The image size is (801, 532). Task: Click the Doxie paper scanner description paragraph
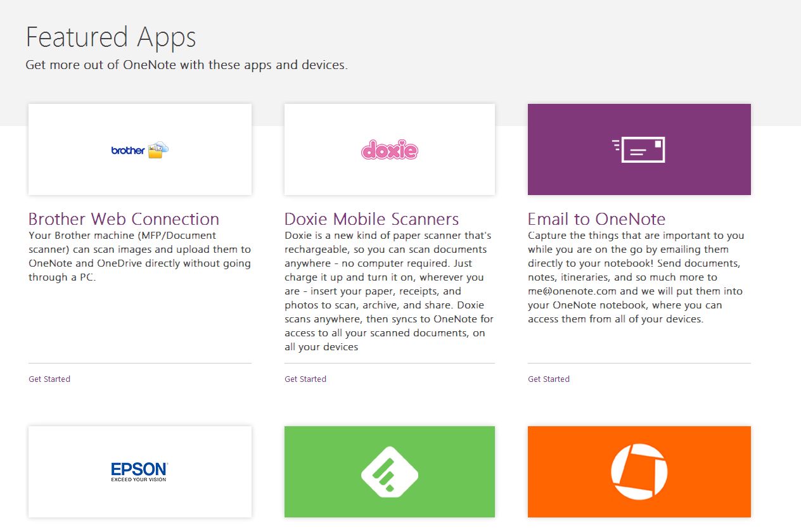389,291
